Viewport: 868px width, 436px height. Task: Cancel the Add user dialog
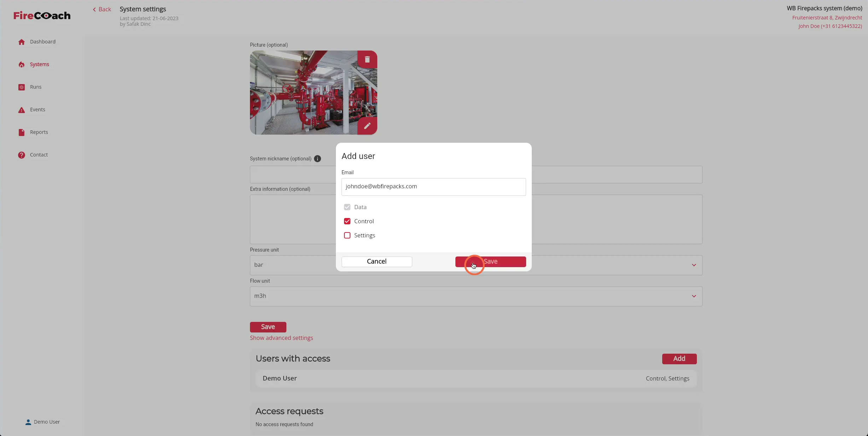pyautogui.click(x=377, y=261)
